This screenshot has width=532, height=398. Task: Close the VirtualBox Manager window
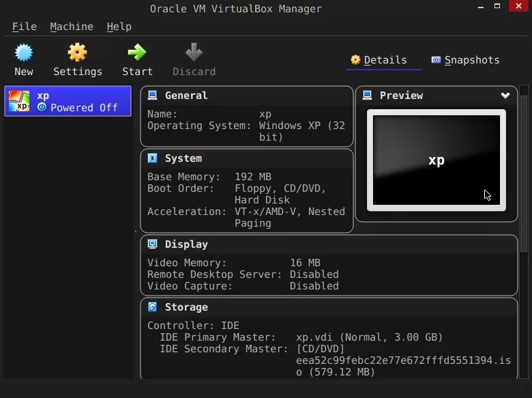click(518, 6)
